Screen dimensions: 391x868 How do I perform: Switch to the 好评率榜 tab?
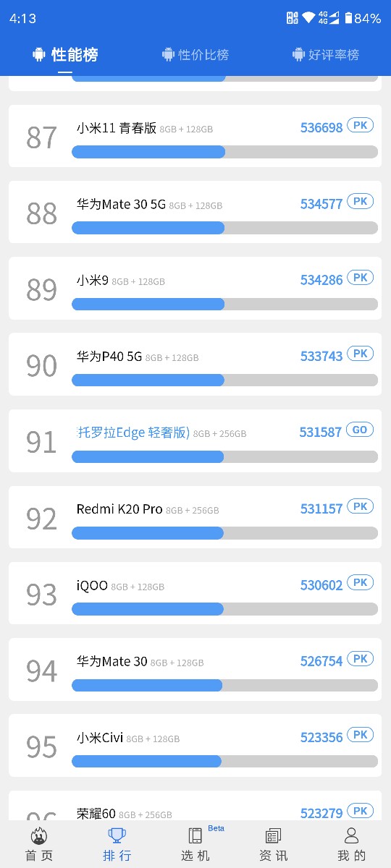(x=326, y=54)
